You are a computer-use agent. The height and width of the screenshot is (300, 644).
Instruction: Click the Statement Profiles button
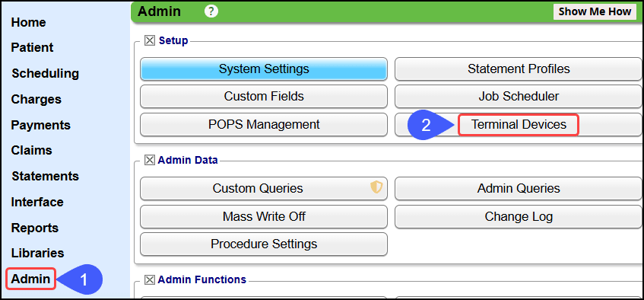coord(519,69)
